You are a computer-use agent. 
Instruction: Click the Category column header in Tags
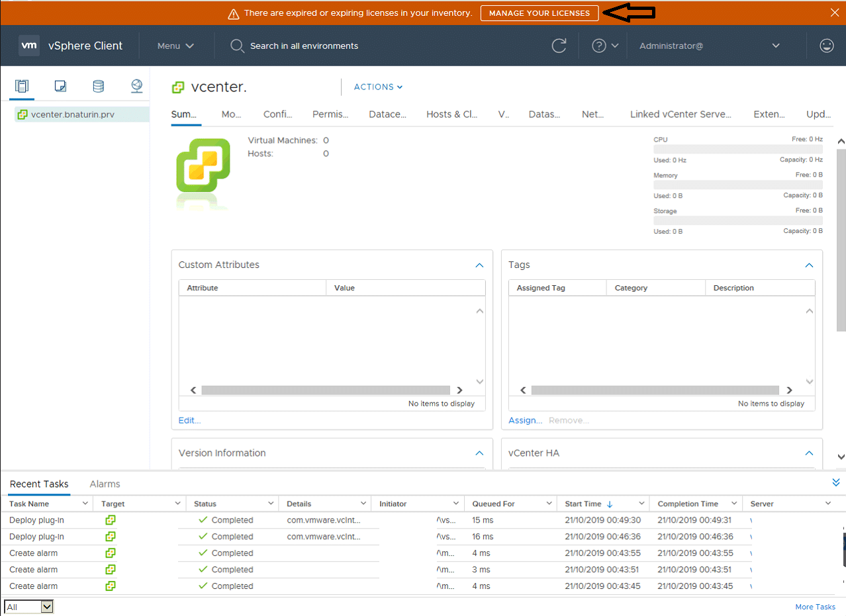coord(656,288)
